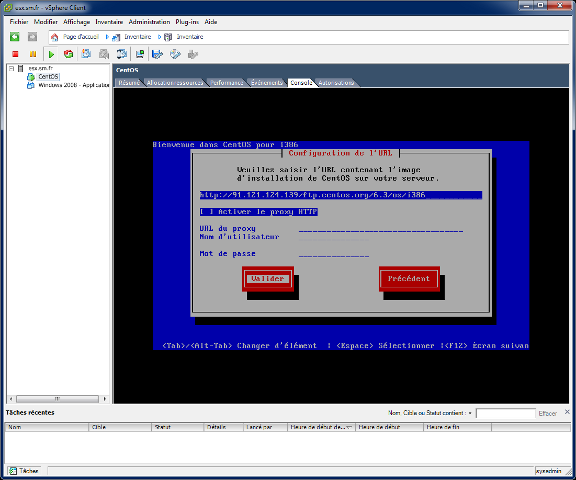The height and width of the screenshot is (480, 576).
Task: Click the Effacer filter button
Action: pyautogui.click(x=548, y=414)
